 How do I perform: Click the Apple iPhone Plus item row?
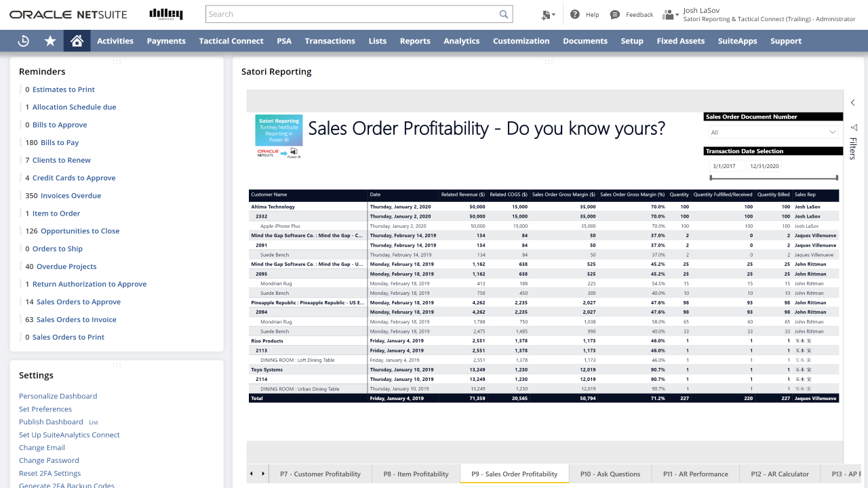pos(544,226)
